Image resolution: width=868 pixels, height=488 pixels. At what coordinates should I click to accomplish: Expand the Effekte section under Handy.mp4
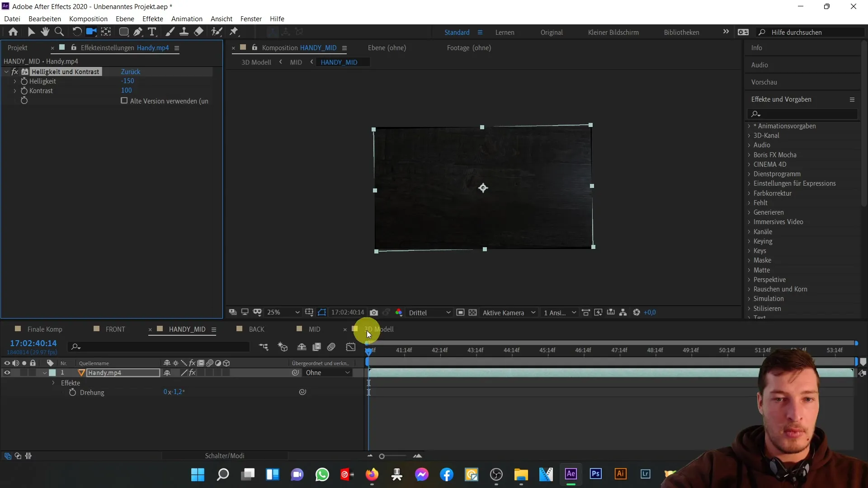coord(53,383)
